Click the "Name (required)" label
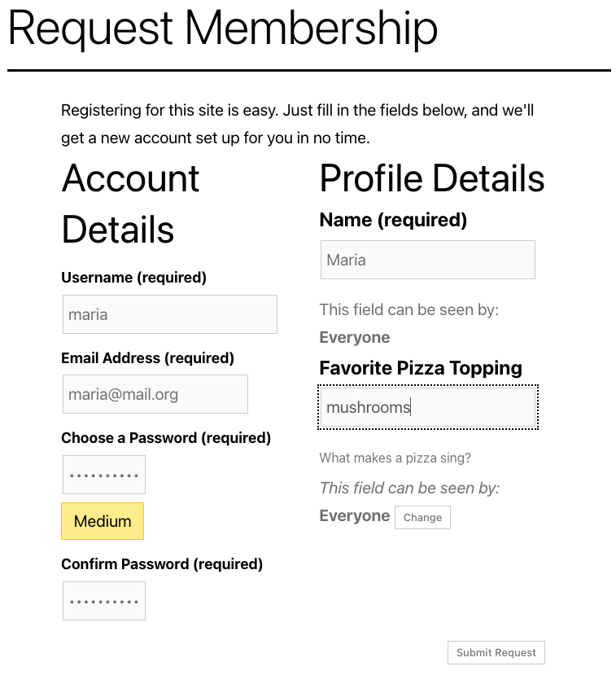 pos(393,220)
